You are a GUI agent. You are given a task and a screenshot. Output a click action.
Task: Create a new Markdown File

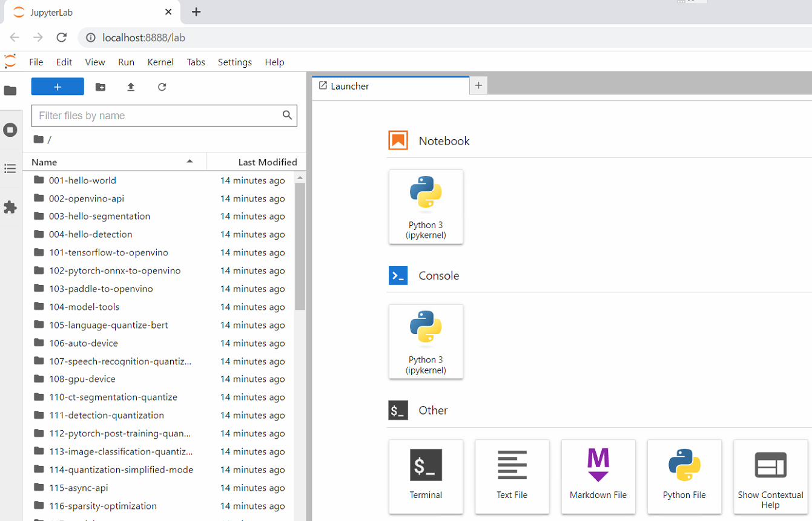(x=598, y=476)
